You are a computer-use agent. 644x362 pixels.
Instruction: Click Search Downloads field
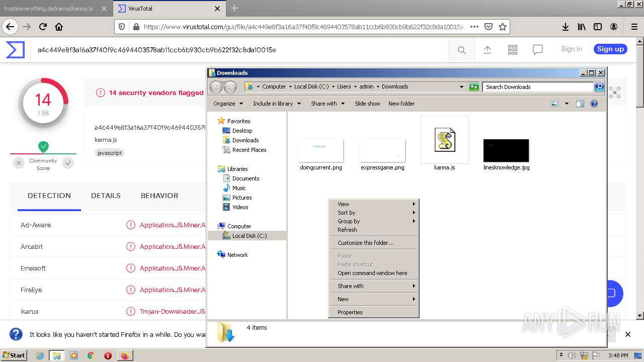click(x=538, y=87)
